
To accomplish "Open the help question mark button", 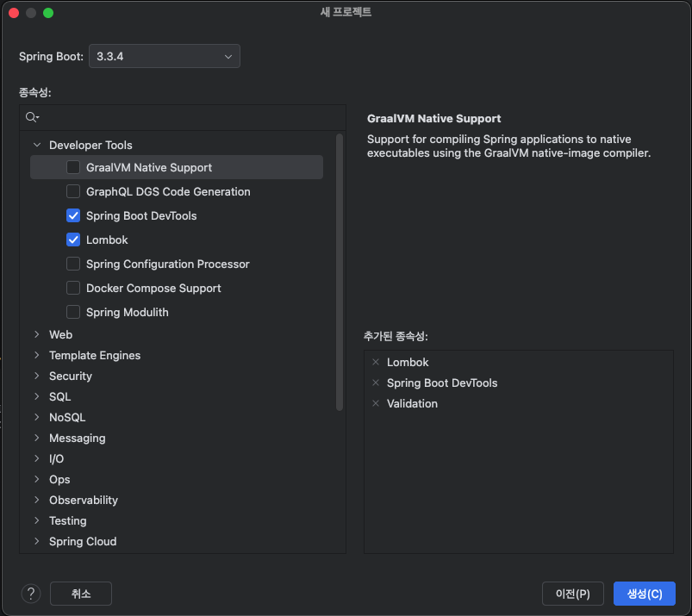I will pos(31,594).
